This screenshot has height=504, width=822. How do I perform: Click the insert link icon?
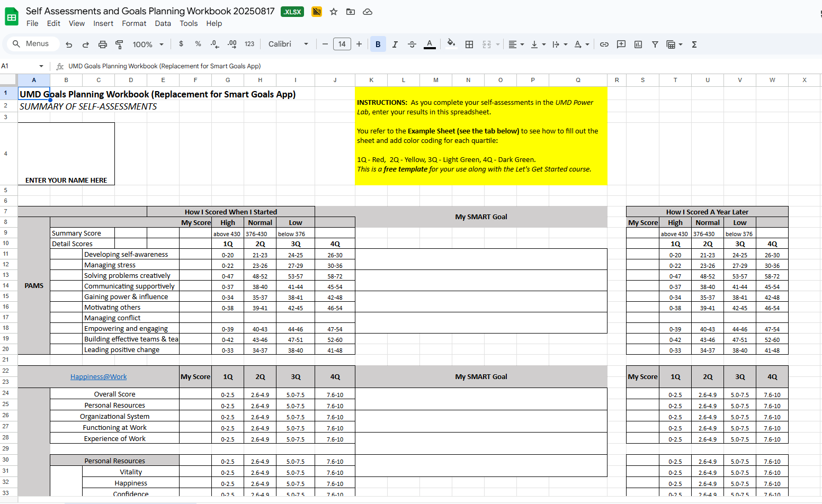604,44
